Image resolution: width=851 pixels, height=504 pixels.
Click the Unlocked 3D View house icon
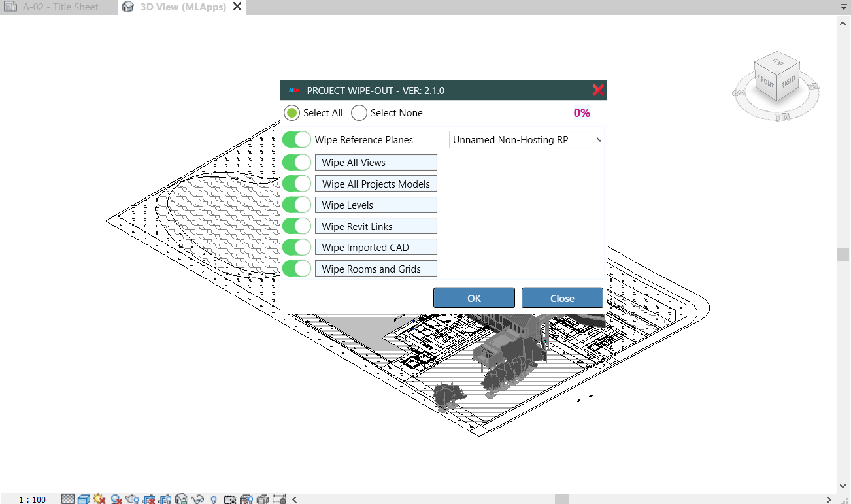(x=181, y=499)
